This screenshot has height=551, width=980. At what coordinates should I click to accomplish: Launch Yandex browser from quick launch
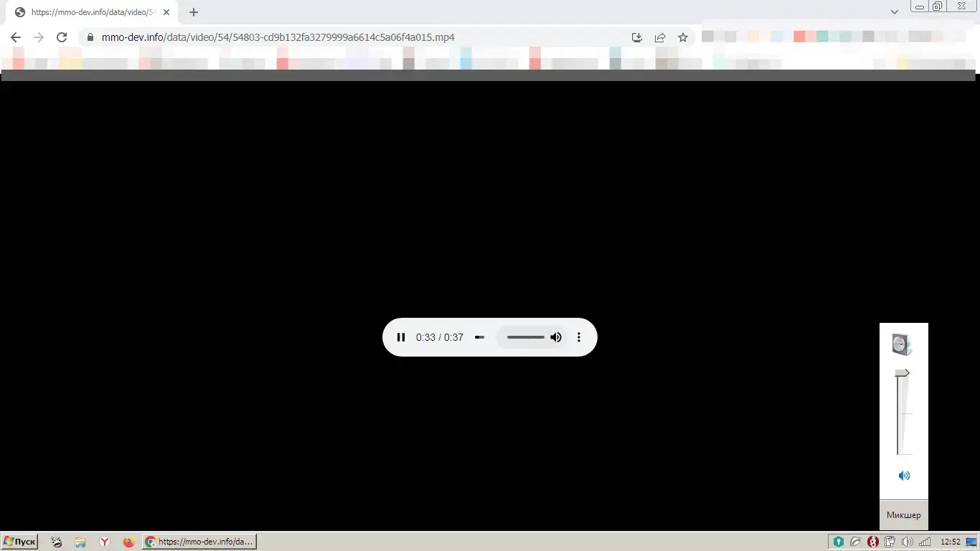coord(105,542)
